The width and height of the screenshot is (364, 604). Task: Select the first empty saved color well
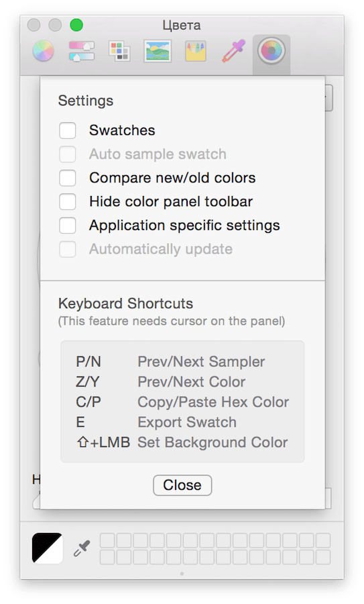[x=107, y=540]
